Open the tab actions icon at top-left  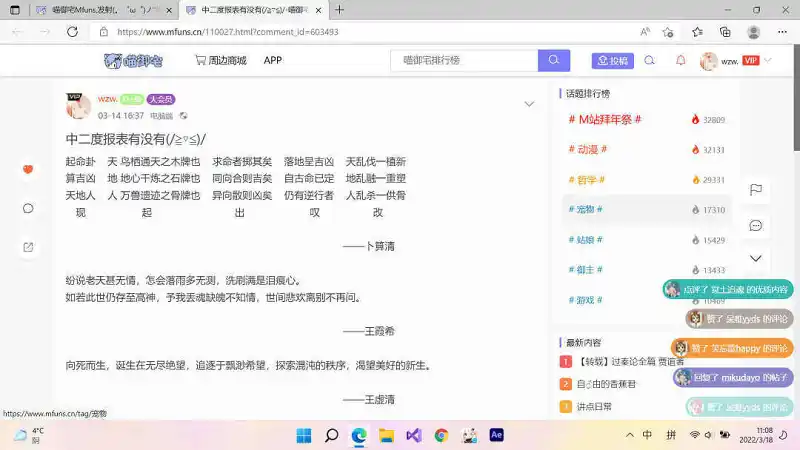click(15, 10)
